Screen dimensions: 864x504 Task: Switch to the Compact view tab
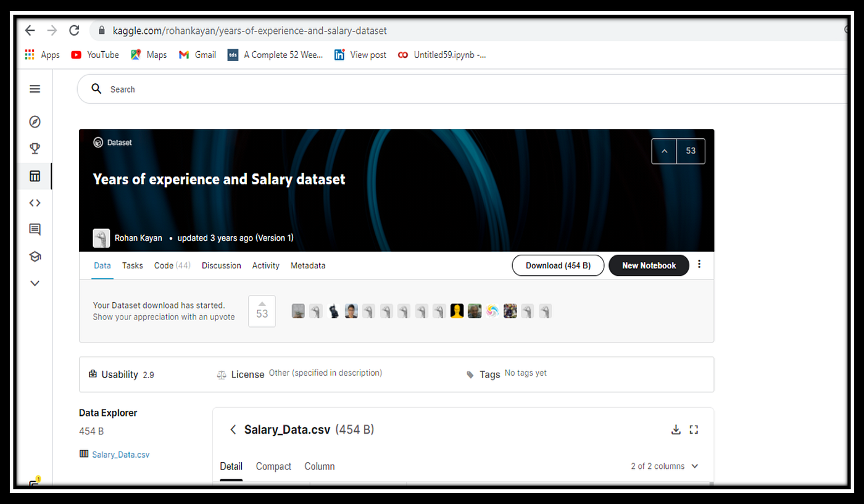(273, 466)
